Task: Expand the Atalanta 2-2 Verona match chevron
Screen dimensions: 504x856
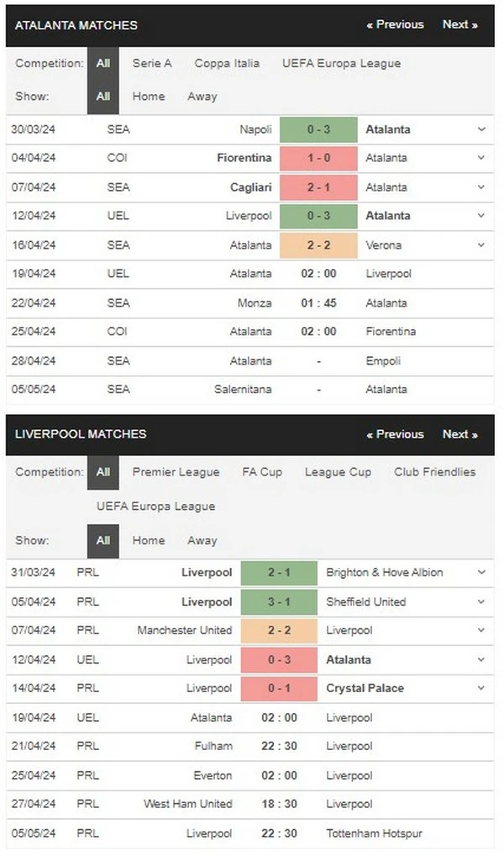Action: 481,245
